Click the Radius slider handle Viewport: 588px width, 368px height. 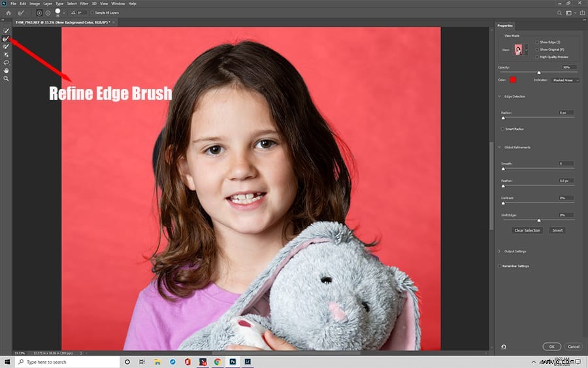503,118
